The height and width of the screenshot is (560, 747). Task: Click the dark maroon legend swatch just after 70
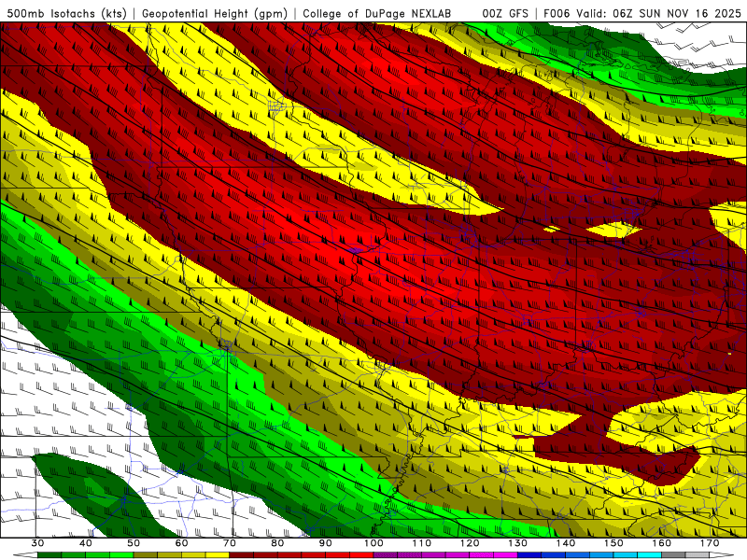pos(242,555)
